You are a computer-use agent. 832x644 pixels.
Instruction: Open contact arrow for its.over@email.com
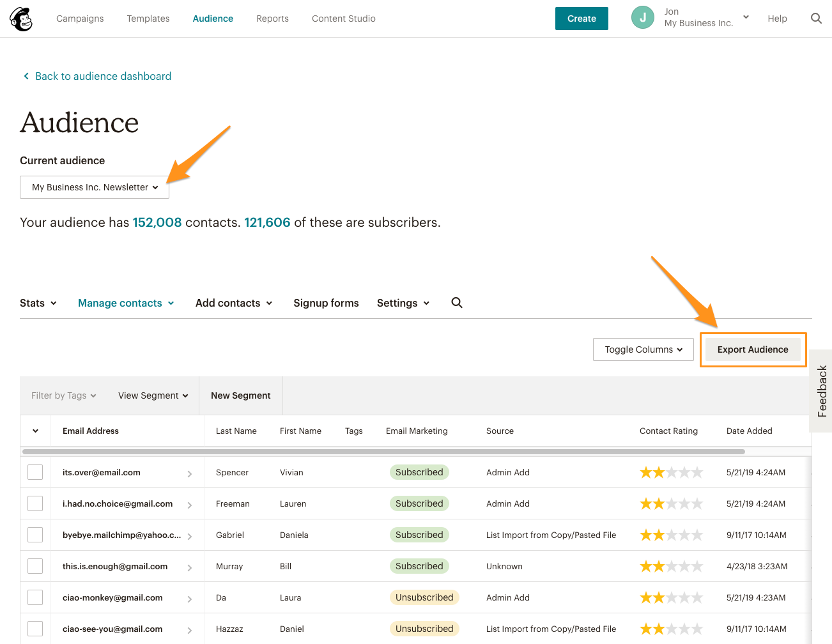click(x=190, y=473)
